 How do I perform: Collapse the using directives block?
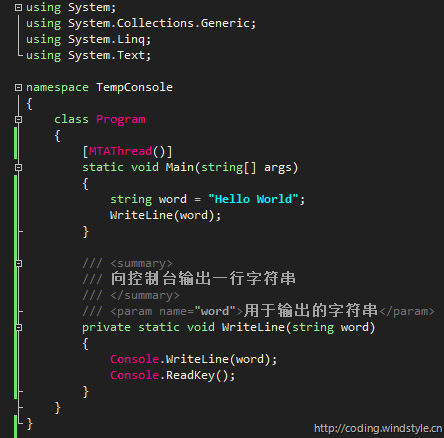point(19,7)
